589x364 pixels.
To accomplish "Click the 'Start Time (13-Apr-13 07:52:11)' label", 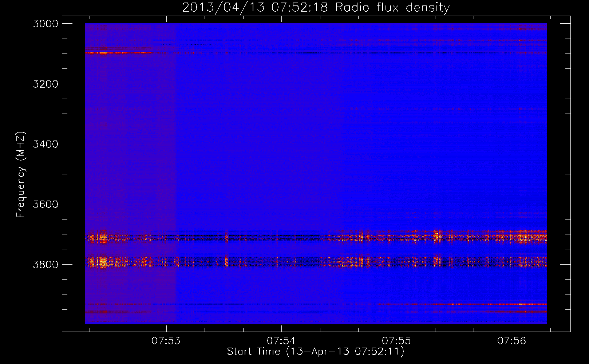I will click(316, 352).
